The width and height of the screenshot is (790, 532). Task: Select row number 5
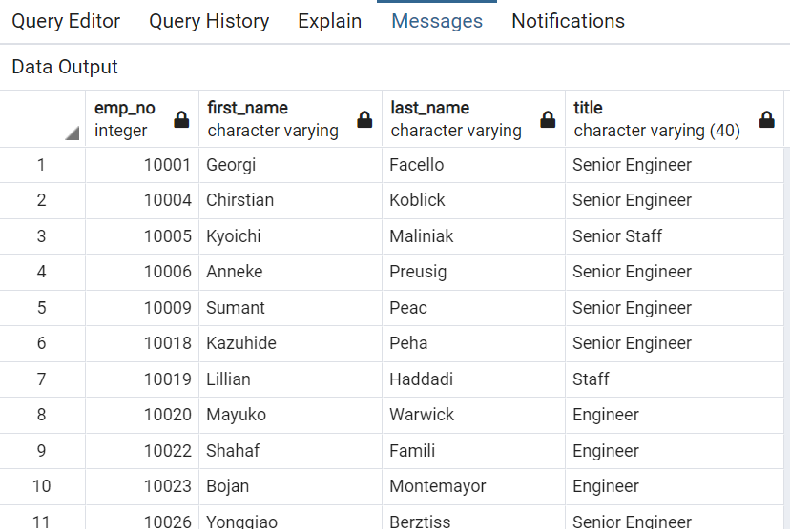(42, 308)
